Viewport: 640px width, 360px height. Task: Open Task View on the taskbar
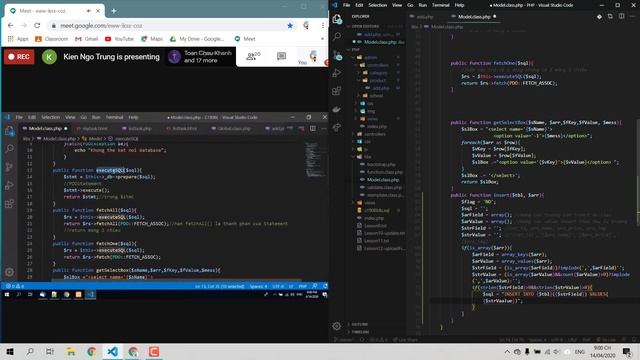[x=50, y=351]
